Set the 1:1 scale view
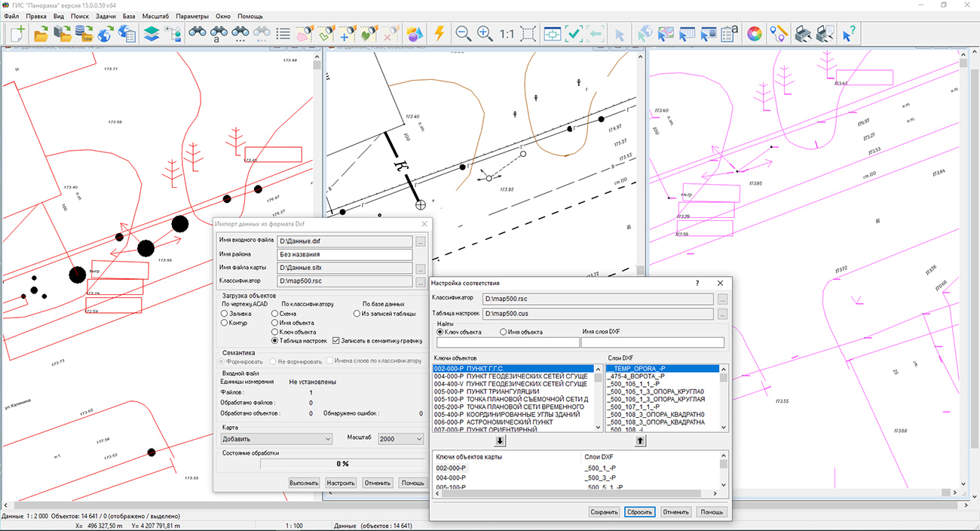Image resolution: width=980 pixels, height=531 pixels. pyautogui.click(x=506, y=33)
